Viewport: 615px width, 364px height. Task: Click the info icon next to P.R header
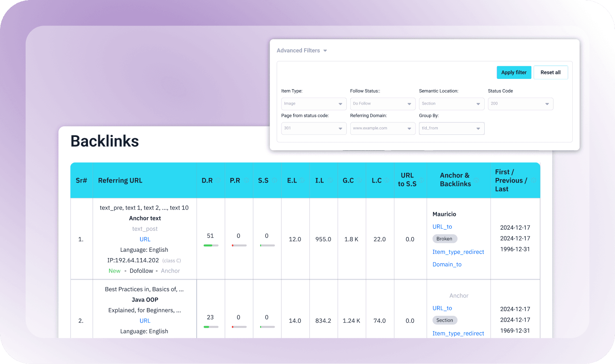[246, 181]
